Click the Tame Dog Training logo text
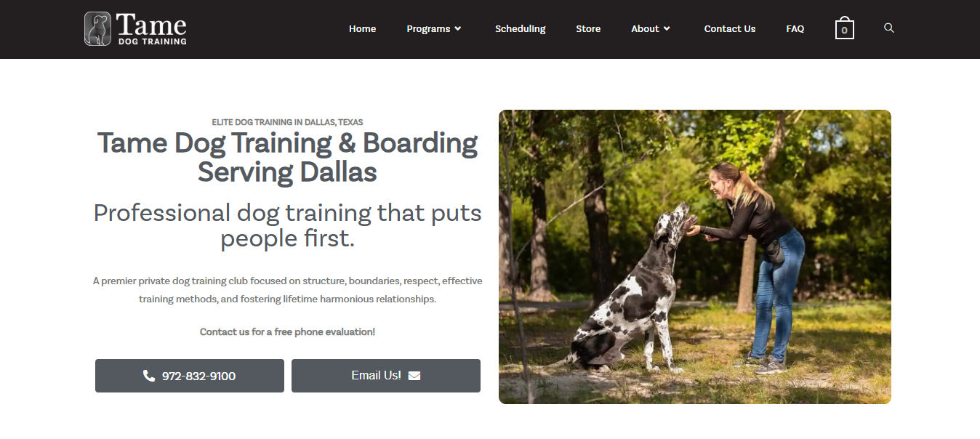This screenshot has height=439, width=980. 151,30
